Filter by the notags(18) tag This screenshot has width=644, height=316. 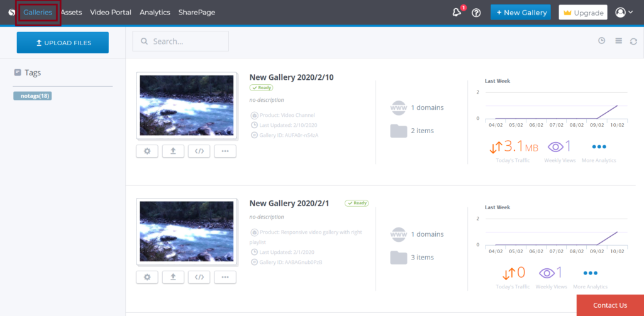click(32, 96)
